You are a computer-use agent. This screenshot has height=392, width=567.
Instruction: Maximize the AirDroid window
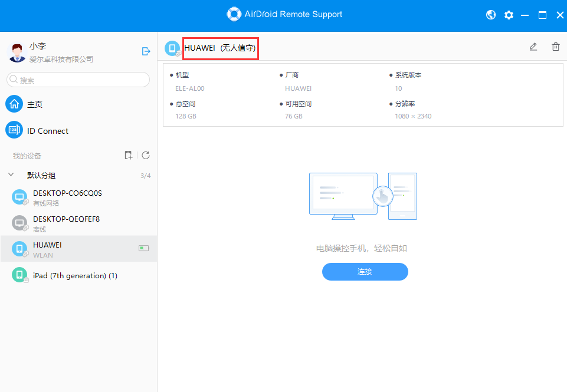click(542, 15)
